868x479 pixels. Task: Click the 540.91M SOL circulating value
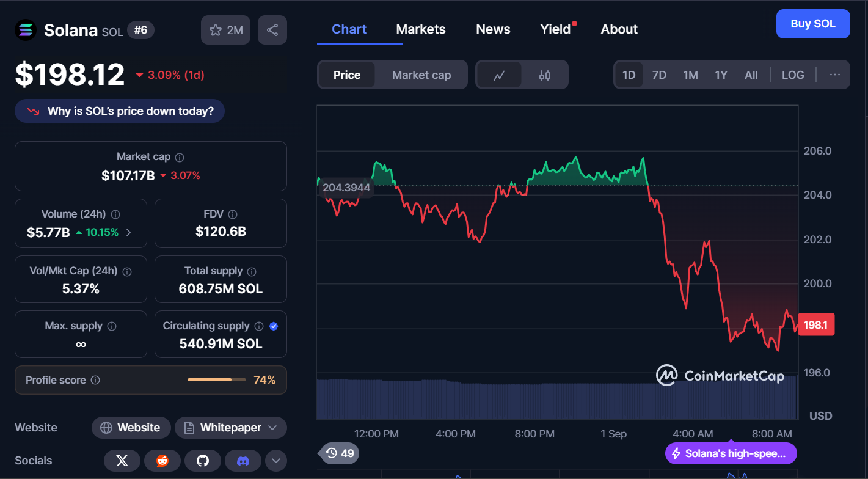pyautogui.click(x=221, y=344)
